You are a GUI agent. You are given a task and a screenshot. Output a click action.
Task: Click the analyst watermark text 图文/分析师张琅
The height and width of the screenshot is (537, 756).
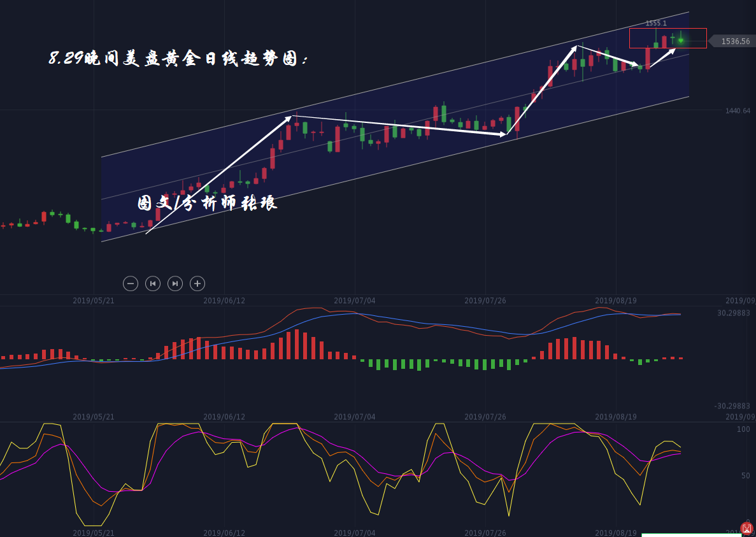207,203
